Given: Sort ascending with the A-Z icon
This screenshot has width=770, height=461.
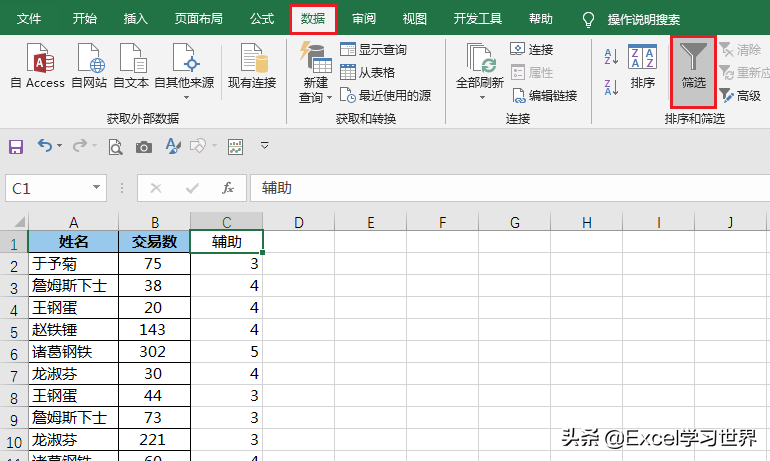Looking at the screenshot, I should point(611,56).
